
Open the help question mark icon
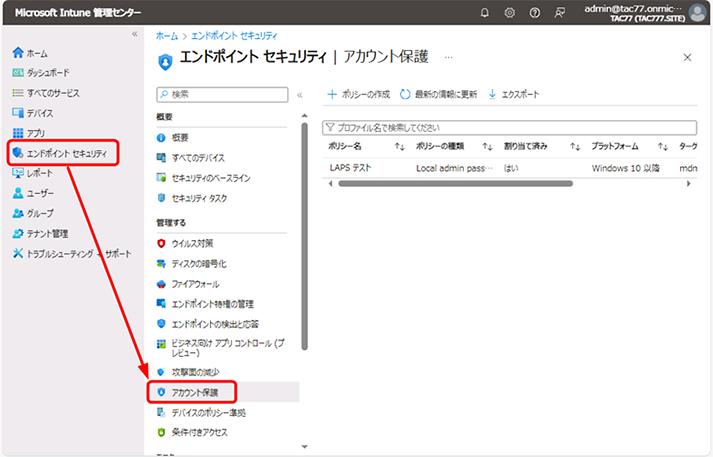pyautogui.click(x=535, y=13)
